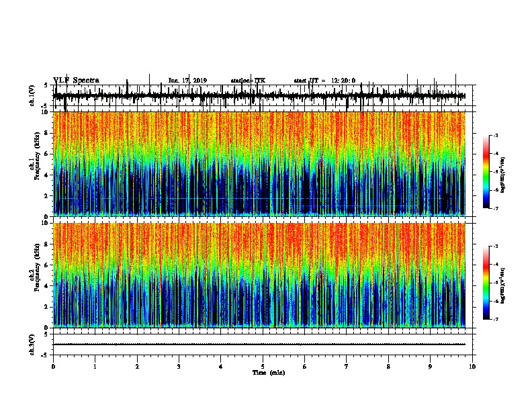Click the time axis tick label '8'

pyautogui.click(x=388, y=367)
